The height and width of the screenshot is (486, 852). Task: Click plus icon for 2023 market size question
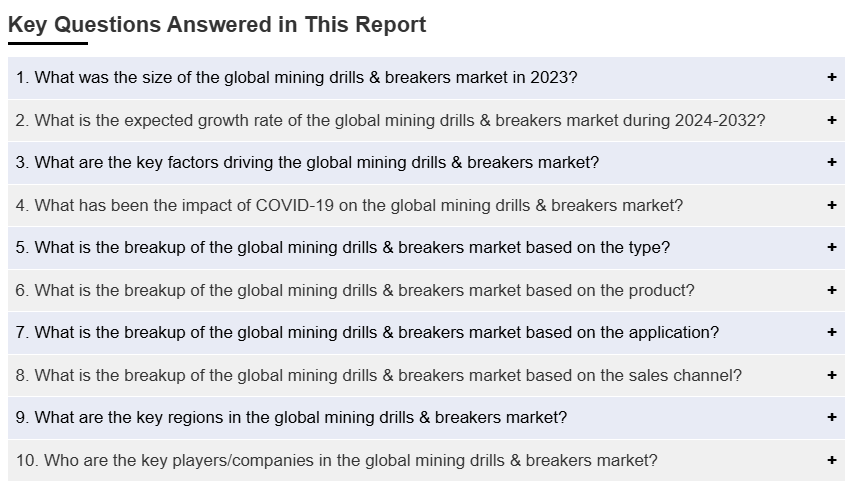(831, 77)
